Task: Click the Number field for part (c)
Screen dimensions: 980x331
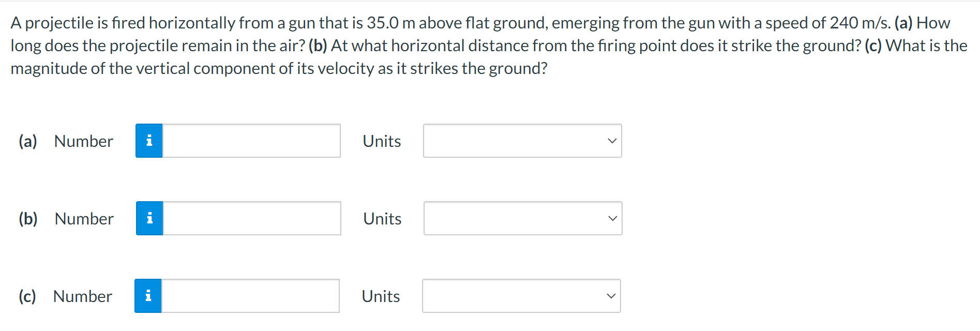Action: [x=250, y=296]
